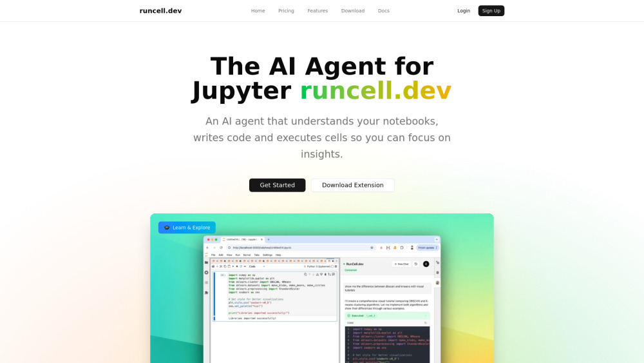Collapse the Executed cell block chevron
The image size is (644, 363).
(426, 316)
